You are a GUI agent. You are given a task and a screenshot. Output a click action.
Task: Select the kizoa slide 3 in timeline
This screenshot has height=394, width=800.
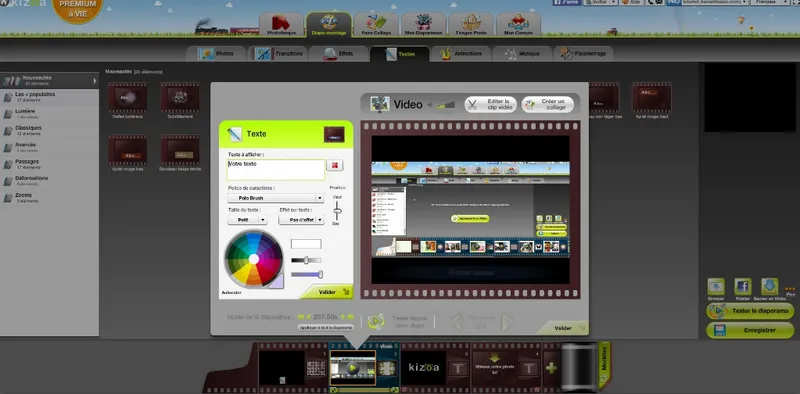coord(423,367)
